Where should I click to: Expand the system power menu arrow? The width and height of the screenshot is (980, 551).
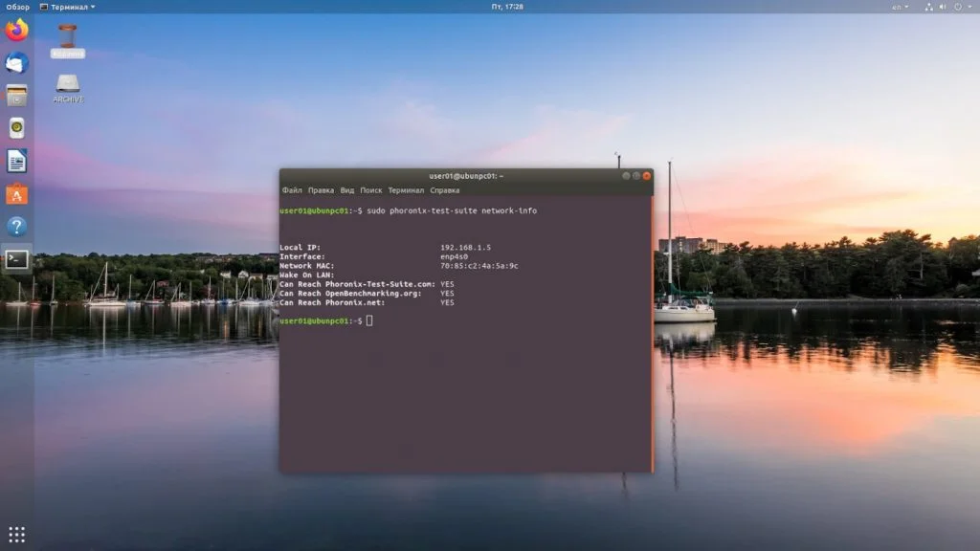point(969,7)
